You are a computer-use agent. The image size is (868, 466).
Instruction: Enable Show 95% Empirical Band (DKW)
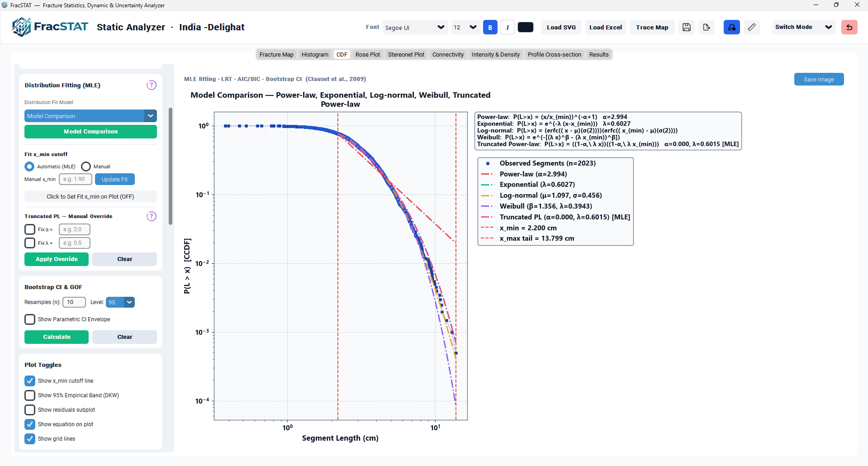coord(30,395)
